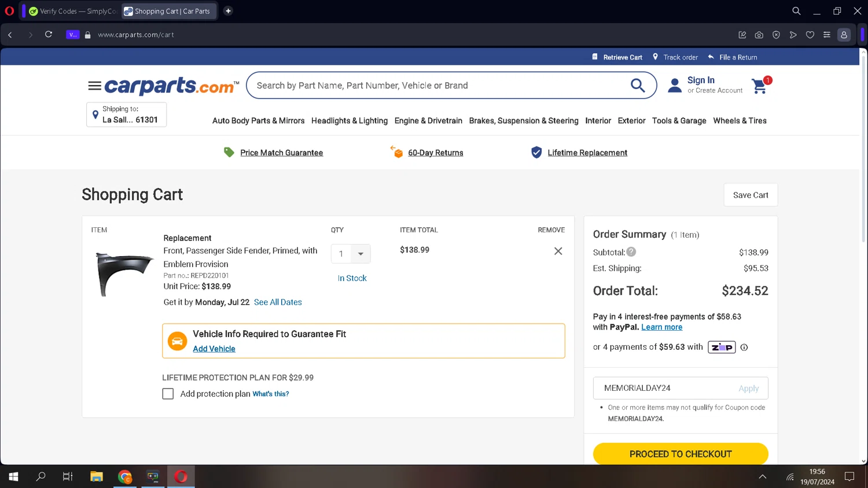Open Auto Body Parts & Mirrors menu
868x488 pixels.
click(258, 121)
